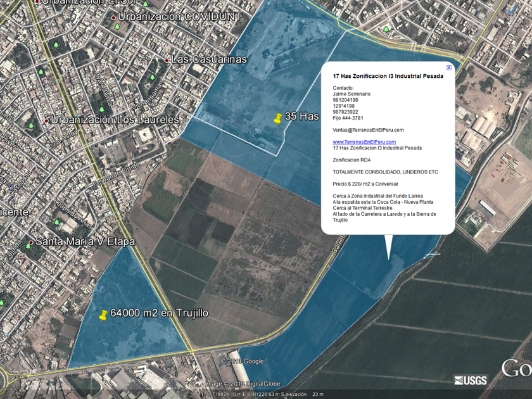Click the green park tree beside Santa Maria V Etapa
Viewport: 532px width, 399px height.
coord(28,246)
